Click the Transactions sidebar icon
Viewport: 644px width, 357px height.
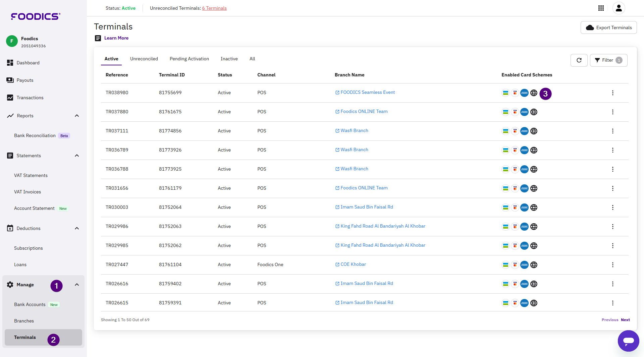coord(10,98)
